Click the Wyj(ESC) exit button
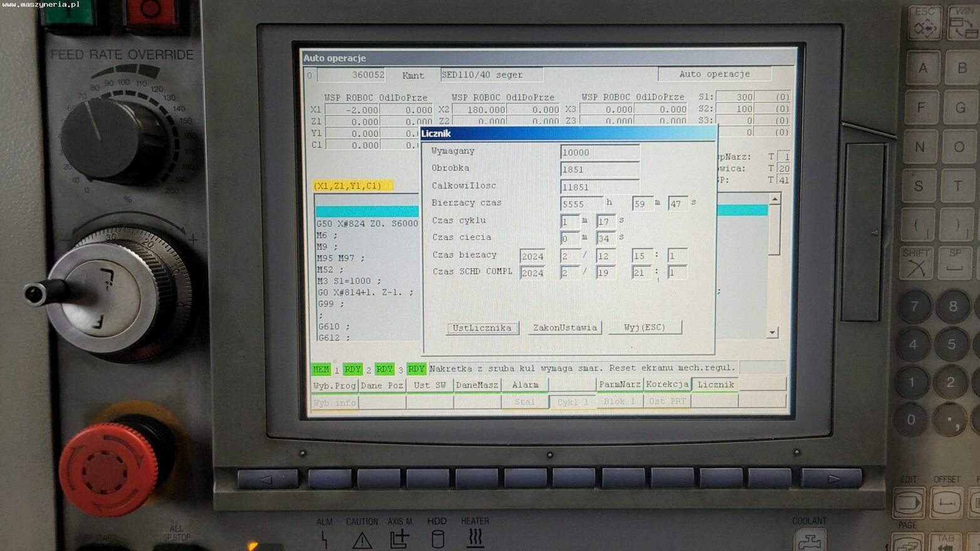The height and width of the screenshot is (551, 980). tap(644, 327)
